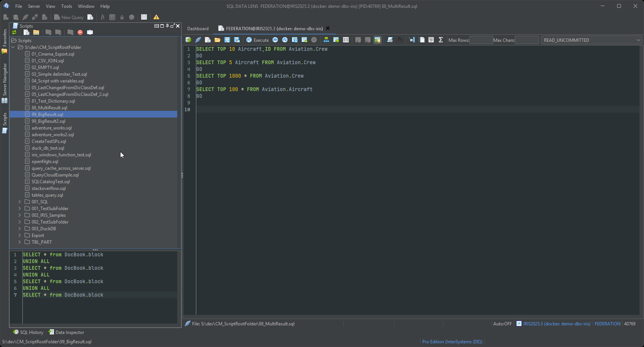Toggle the highlighted grid refresh icon in editor toolbar
This screenshot has width=644, height=347.
pyautogui.click(x=378, y=40)
